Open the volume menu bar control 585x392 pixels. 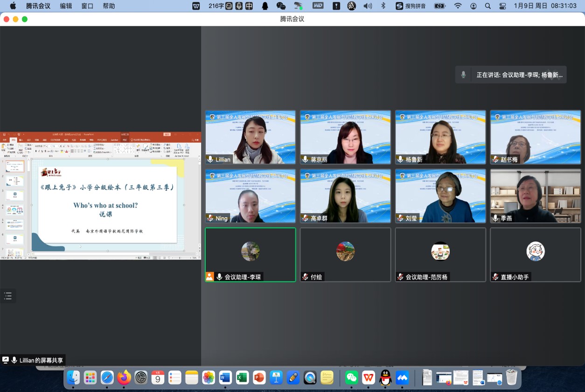368,6
